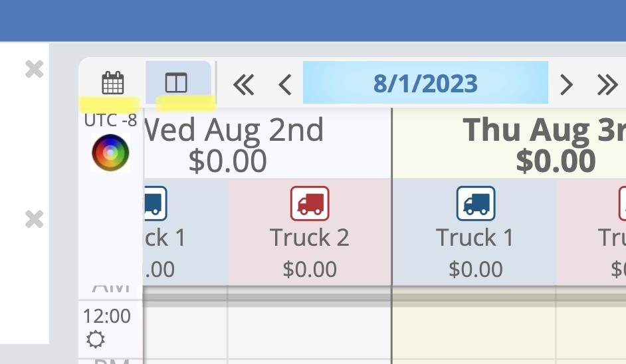Click the Truck 1 label on Thursday

click(475, 238)
